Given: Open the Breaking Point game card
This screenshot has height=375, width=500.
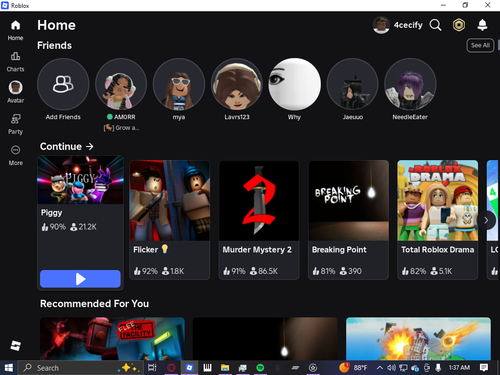Looking at the screenshot, I should tap(349, 220).
